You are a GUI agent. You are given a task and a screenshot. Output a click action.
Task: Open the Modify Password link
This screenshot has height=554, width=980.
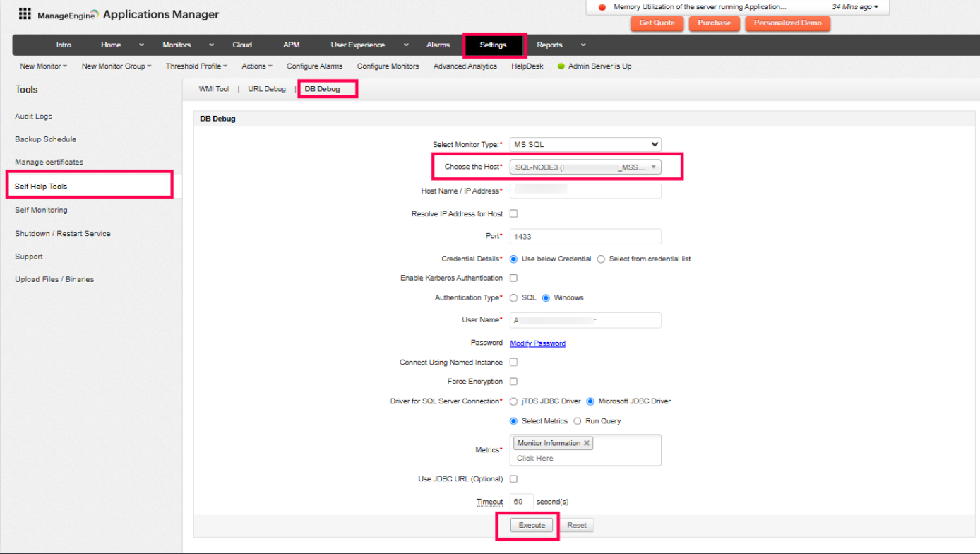[538, 343]
